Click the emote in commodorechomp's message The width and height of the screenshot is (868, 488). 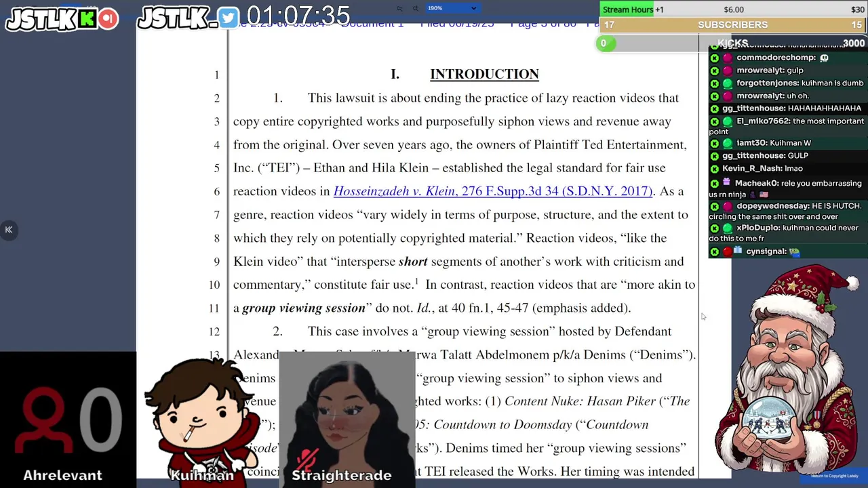click(x=824, y=58)
